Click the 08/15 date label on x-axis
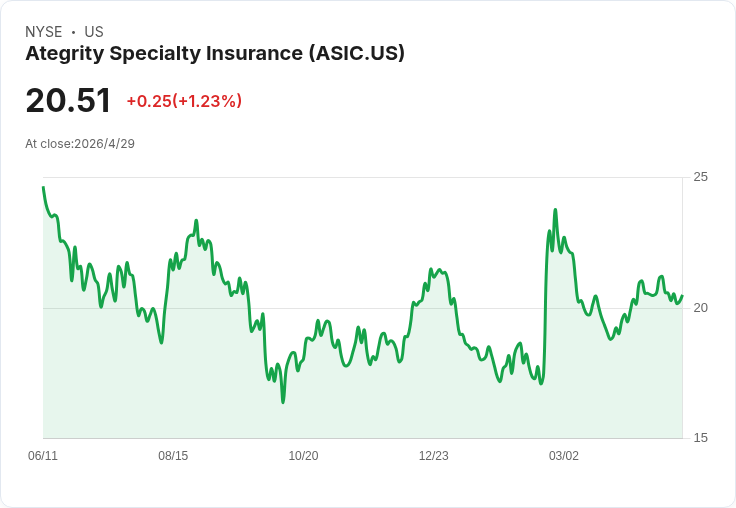The image size is (736, 508). click(173, 455)
